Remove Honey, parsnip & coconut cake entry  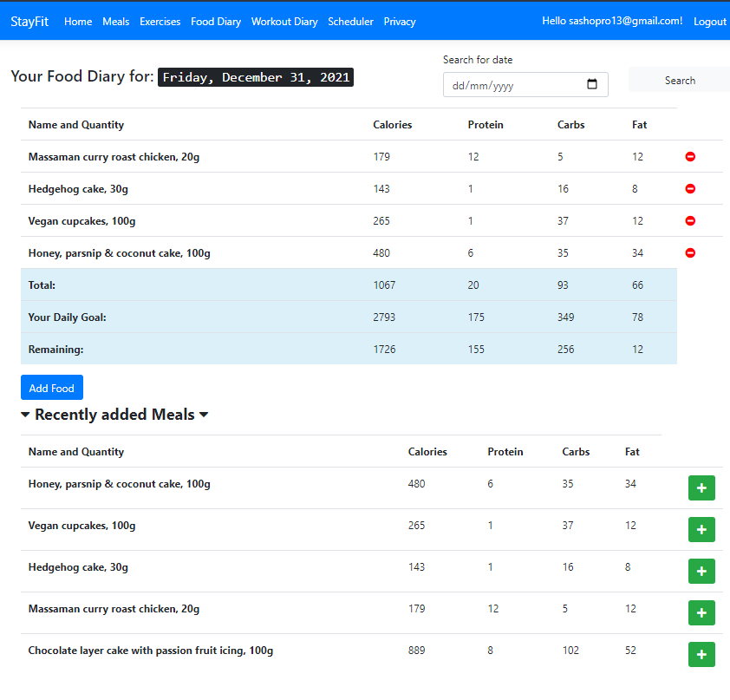[690, 253]
